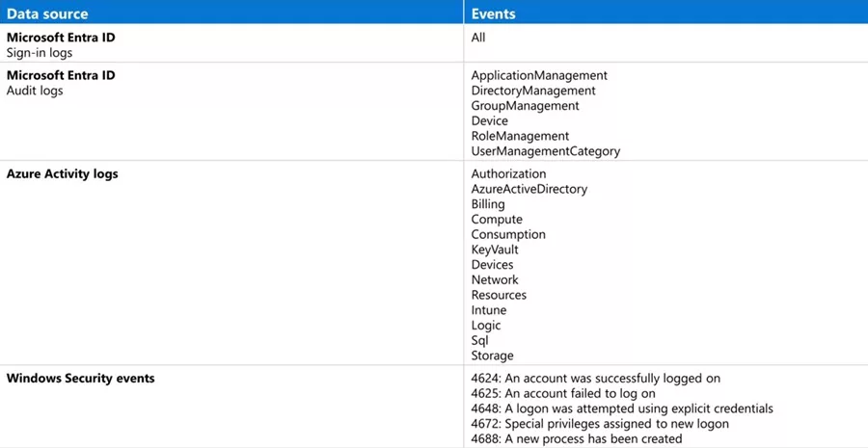
Task: Click event 4688 new process created
Action: point(577,439)
